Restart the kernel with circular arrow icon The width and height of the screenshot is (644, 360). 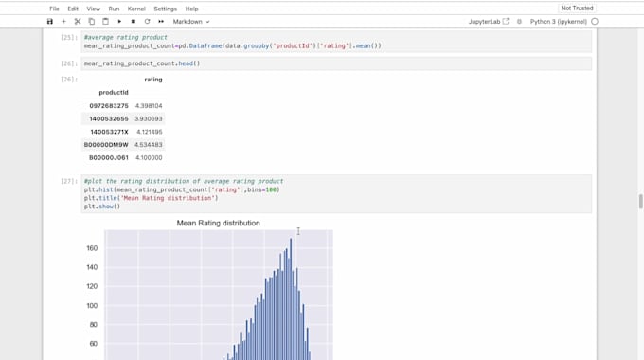[147, 22]
